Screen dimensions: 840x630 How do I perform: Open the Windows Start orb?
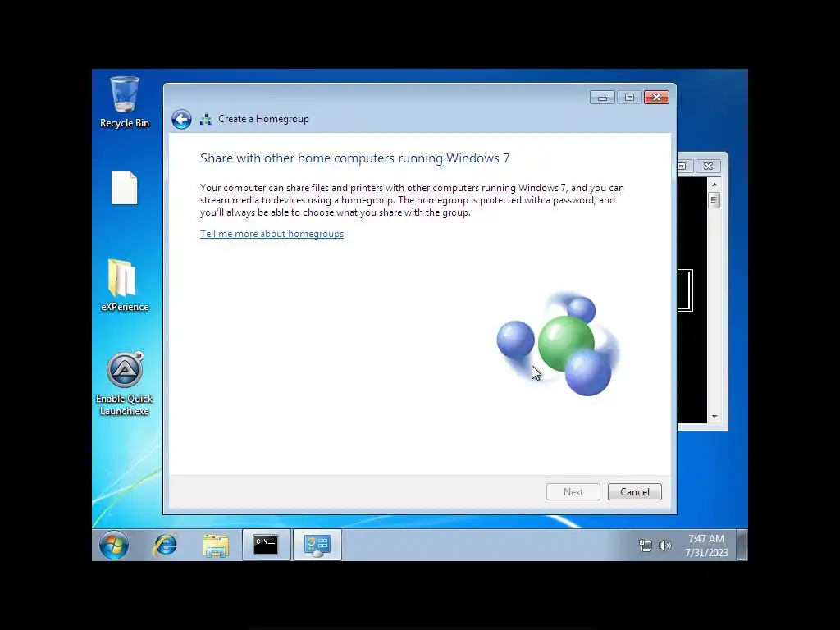[x=113, y=545]
